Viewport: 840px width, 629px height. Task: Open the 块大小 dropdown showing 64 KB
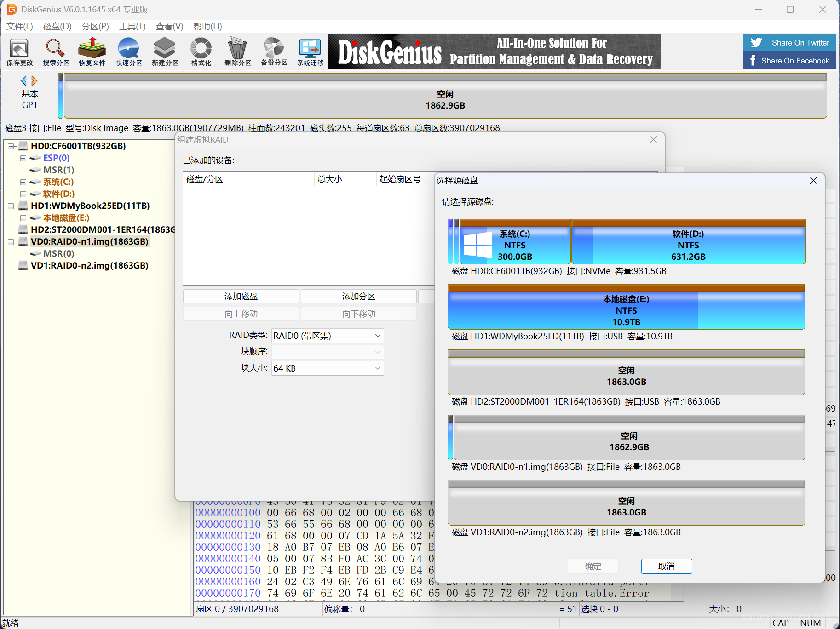[327, 368]
